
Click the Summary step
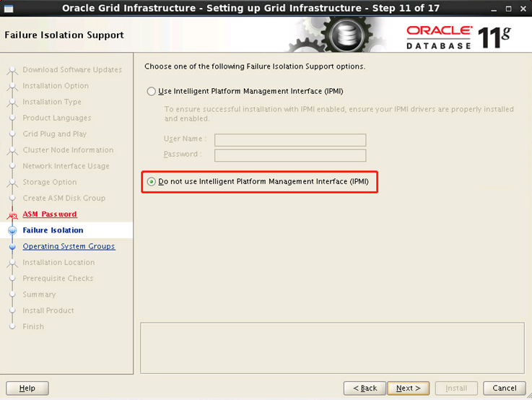[39, 295]
